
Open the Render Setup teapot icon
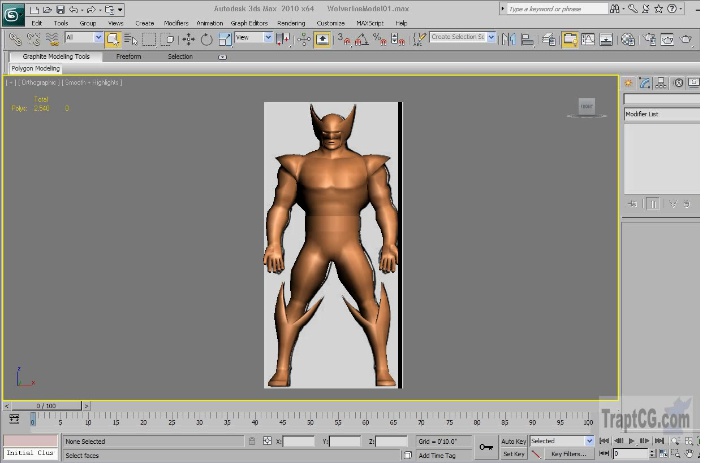pos(650,39)
